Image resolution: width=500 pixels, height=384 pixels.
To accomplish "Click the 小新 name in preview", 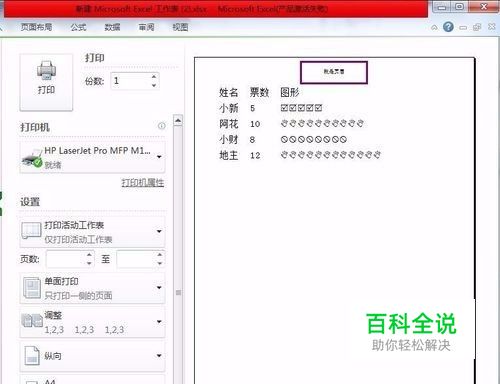I will coord(229,108).
